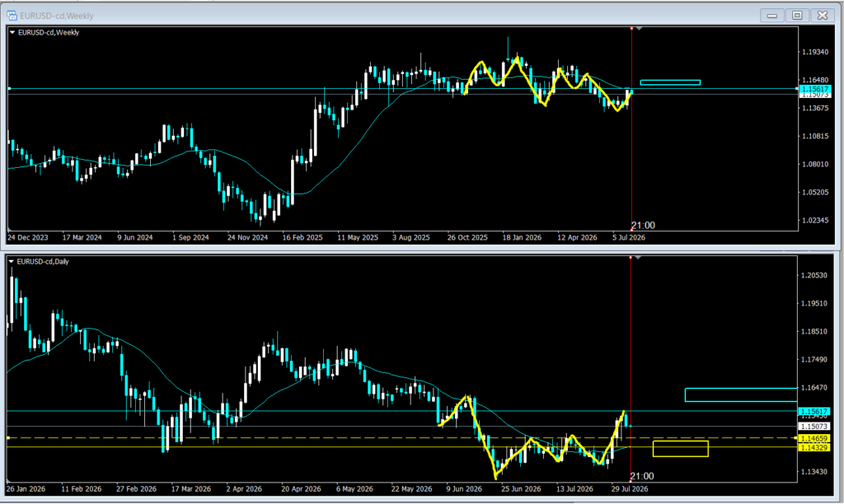Viewport: 844px width, 504px height.
Task: Click the 21:00 time label on Weekly chart
Action: point(643,226)
